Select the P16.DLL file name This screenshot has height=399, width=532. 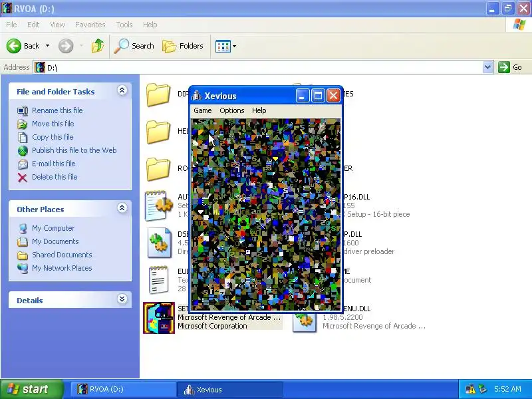point(356,197)
